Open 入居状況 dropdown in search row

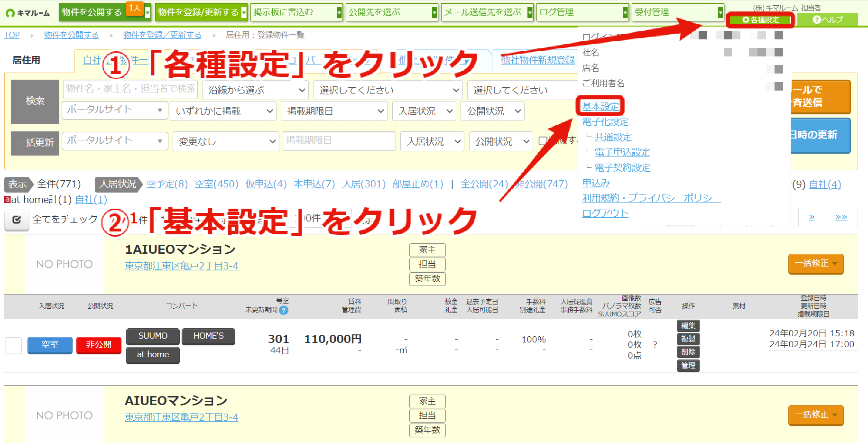coord(425,111)
